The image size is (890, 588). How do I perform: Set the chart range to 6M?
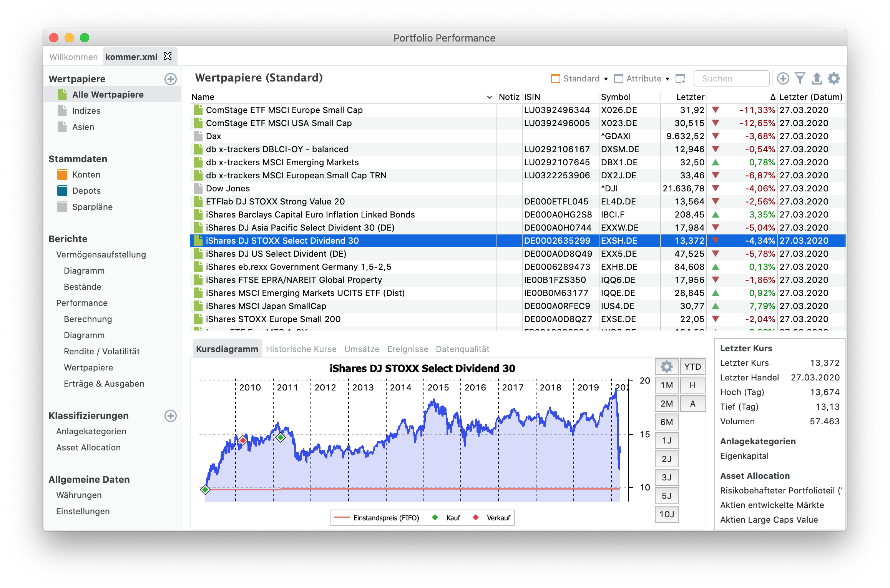tap(666, 422)
